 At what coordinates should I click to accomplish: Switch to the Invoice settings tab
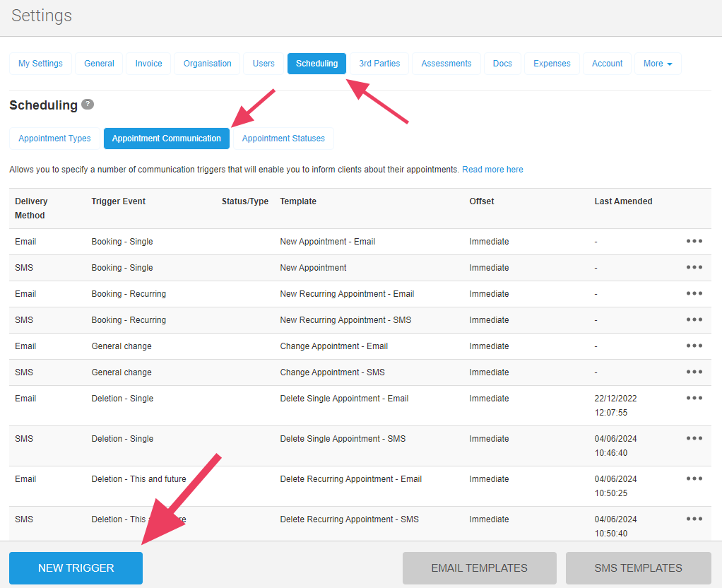(x=148, y=64)
